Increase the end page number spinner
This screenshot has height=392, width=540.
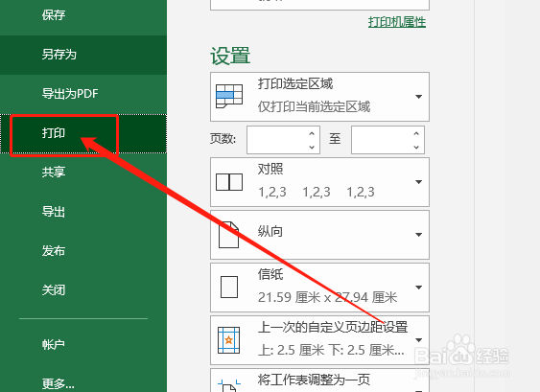(416, 133)
